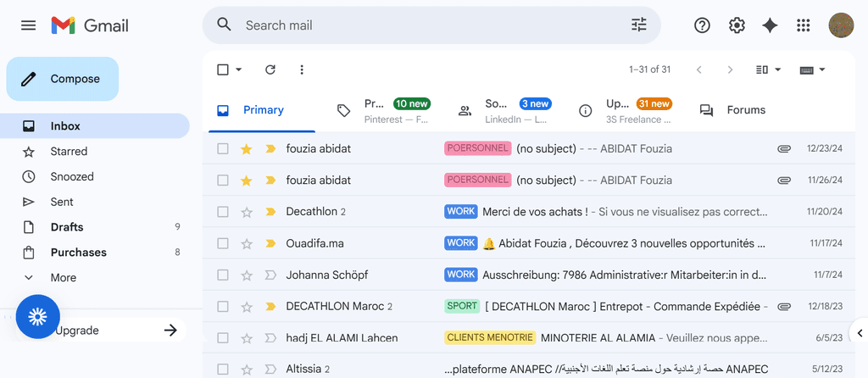Click the Compose button
The height and width of the screenshot is (378, 868).
point(63,79)
